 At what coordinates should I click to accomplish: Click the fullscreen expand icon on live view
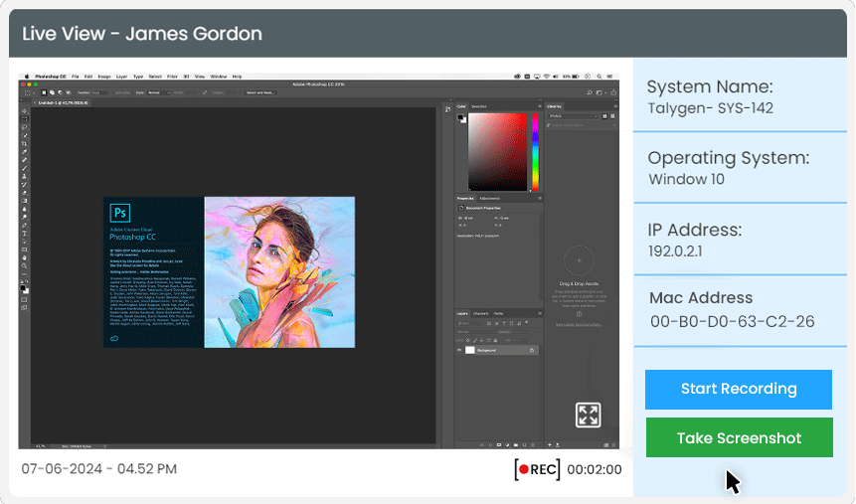(587, 415)
